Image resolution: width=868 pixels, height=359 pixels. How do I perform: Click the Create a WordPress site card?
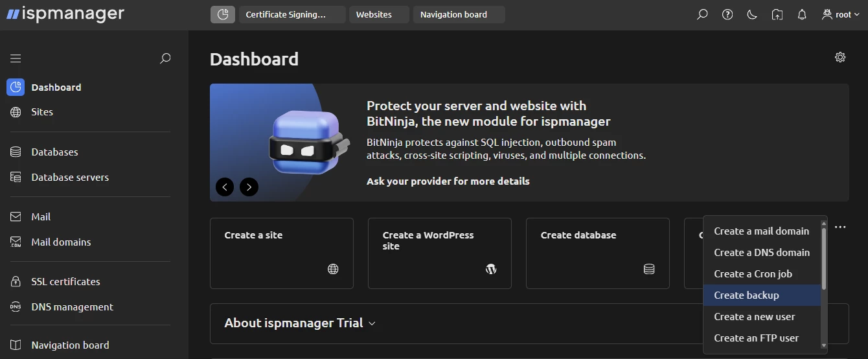tap(440, 253)
